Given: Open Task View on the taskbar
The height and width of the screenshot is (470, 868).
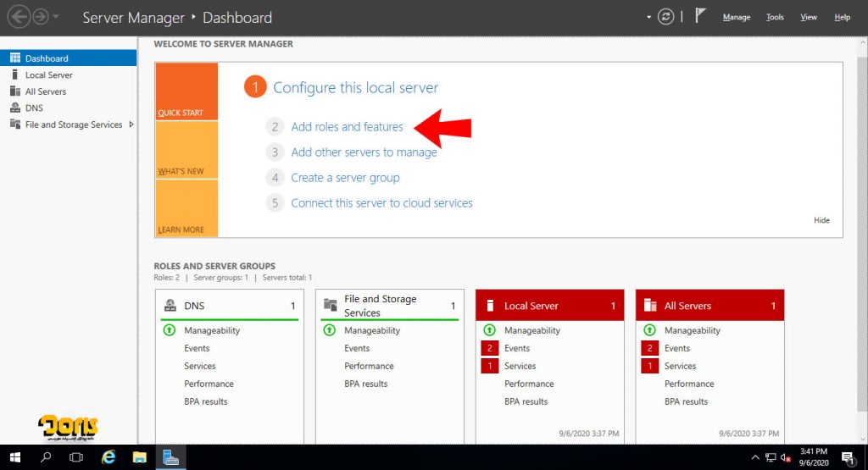Looking at the screenshot, I should (75, 457).
